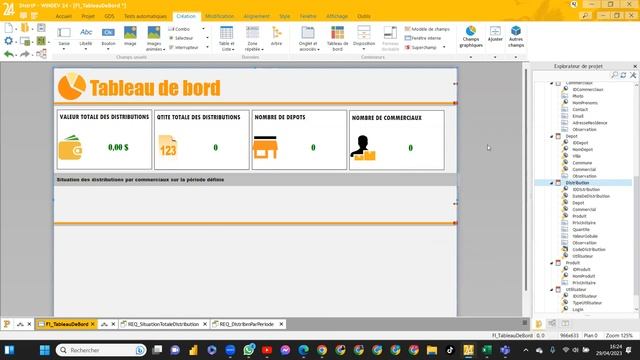Viewport: 640px width, 360px height.
Task: Click the Windows taskbar search box
Action: (101, 350)
